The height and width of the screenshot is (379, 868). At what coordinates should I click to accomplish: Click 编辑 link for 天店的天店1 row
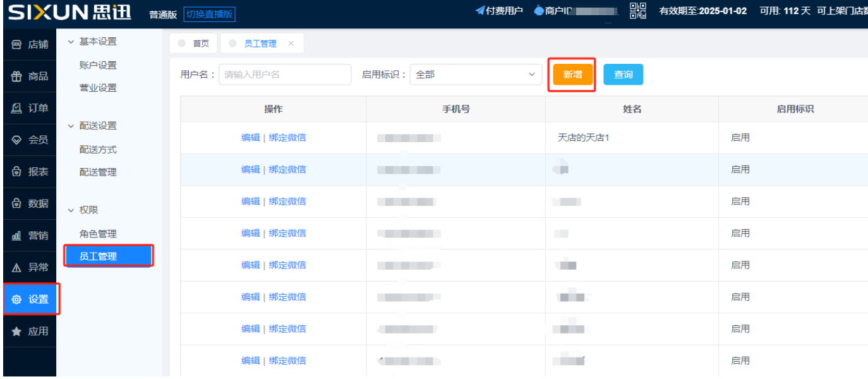(x=250, y=138)
